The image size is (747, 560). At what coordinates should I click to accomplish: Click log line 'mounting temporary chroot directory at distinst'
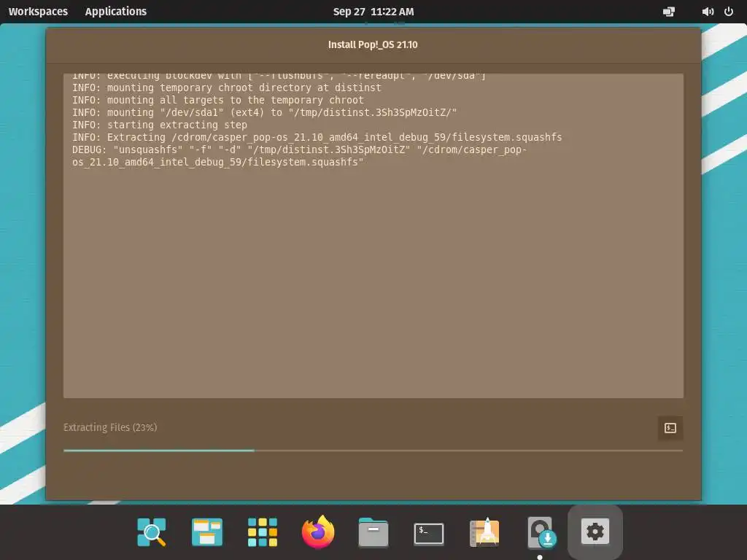pyautogui.click(x=227, y=87)
